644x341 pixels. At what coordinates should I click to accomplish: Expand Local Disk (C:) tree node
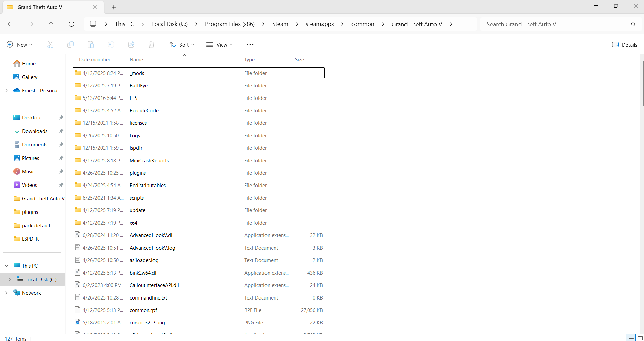[x=10, y=279]
